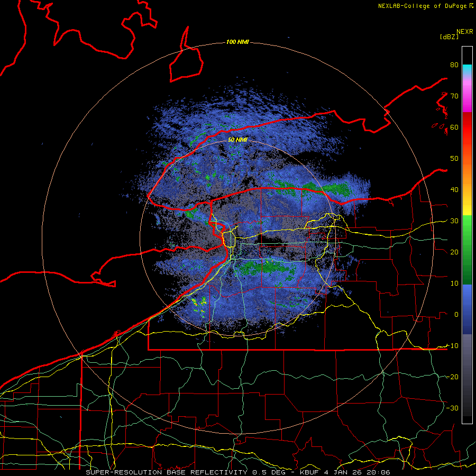
Task: Click the cyan segment of color bar
Action: pyautogui.click(x=467, y=69)
